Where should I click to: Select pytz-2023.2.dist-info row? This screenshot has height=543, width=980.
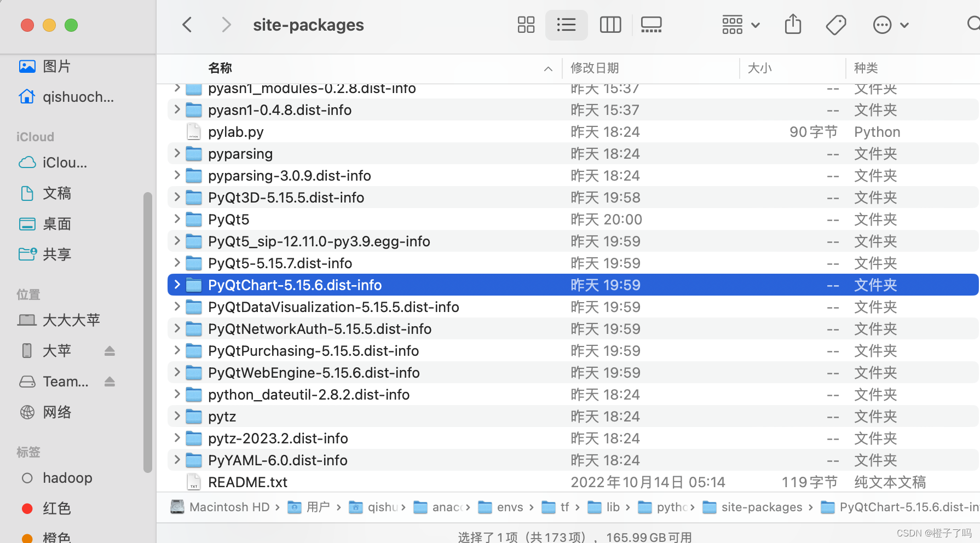pos(573,438)
